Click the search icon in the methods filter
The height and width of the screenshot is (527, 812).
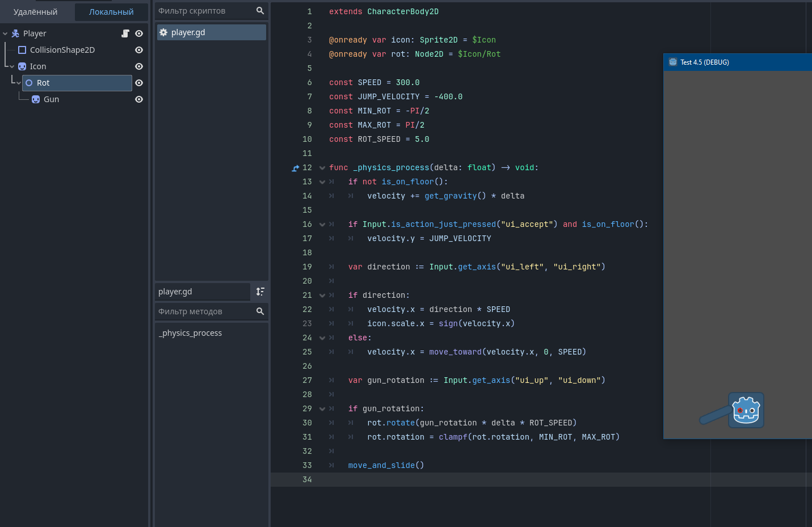pyautogui.click(x=260, y=311)
